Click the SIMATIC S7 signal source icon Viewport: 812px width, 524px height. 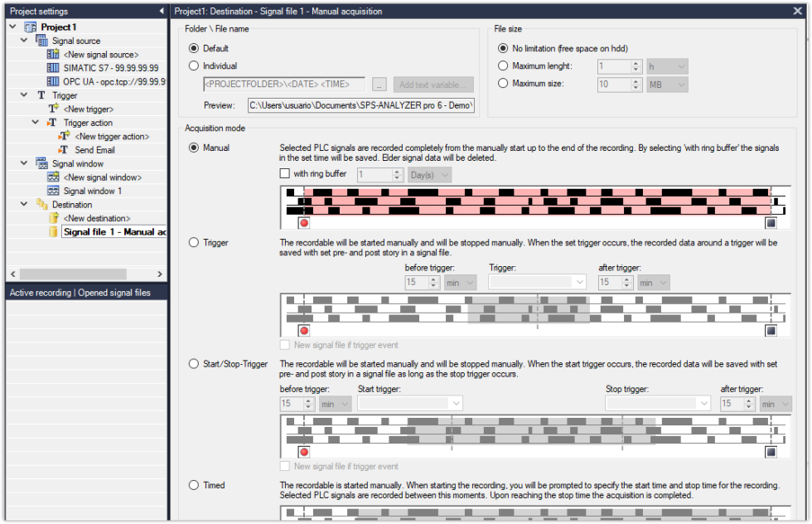[x=54, y=68]
